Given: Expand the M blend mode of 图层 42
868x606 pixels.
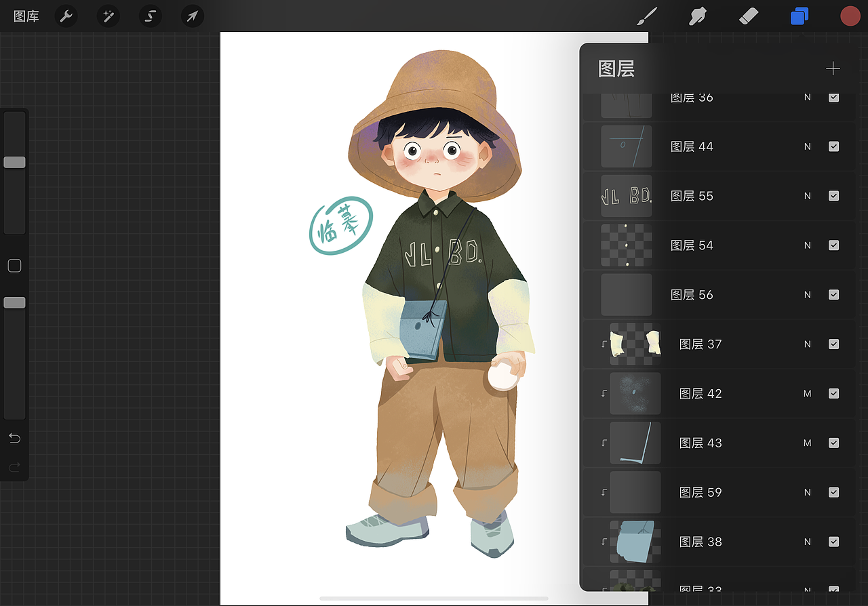Looking at the screenshot, I should (x=807, y=394).
